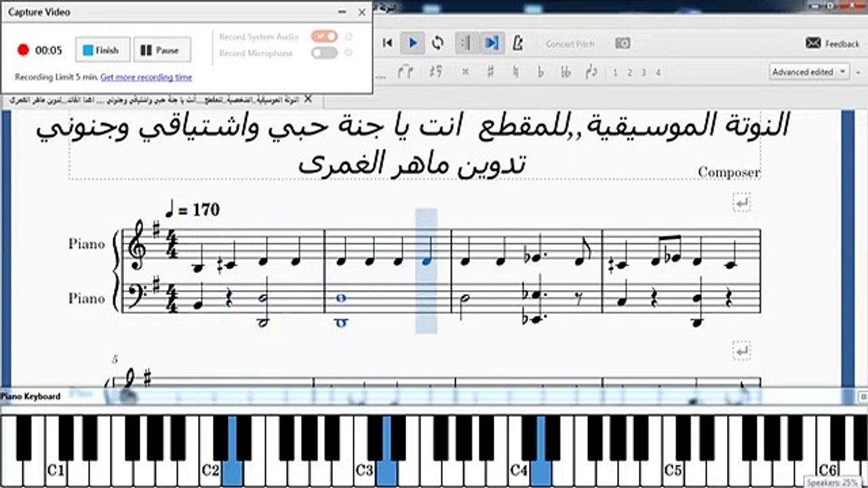Click info icon beside Record Microphone
Viewport: 868px width, 488px height.
(x=349, y=53)
